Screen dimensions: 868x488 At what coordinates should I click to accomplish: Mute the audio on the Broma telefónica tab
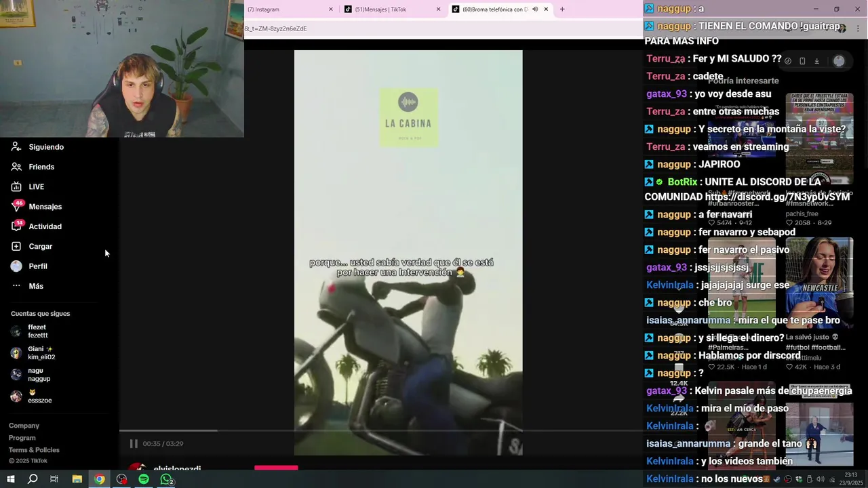pyautogui.click(x=534, y=9)
